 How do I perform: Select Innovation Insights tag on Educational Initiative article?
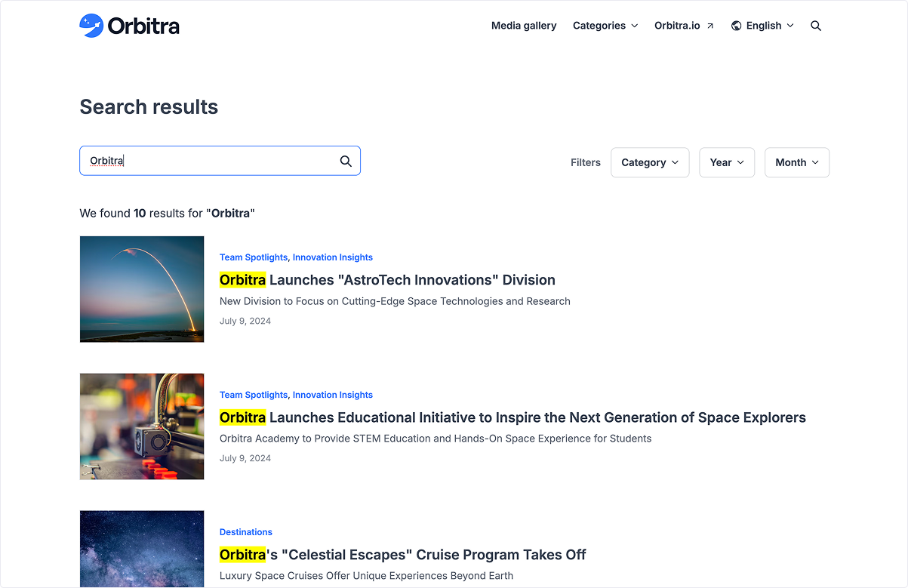coord(333,395)
